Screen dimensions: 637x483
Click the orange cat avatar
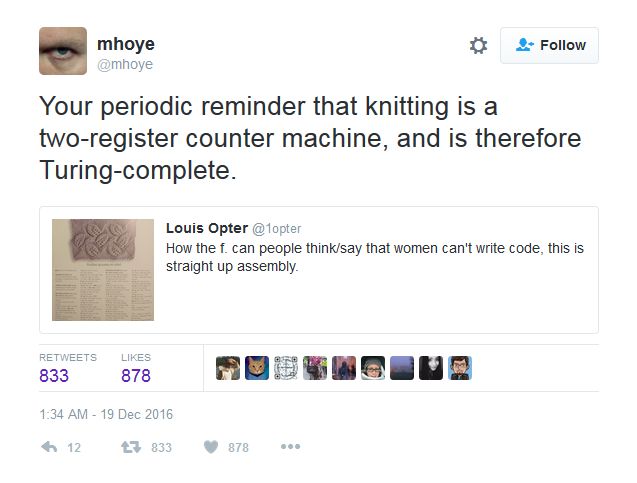coord(258,368)
